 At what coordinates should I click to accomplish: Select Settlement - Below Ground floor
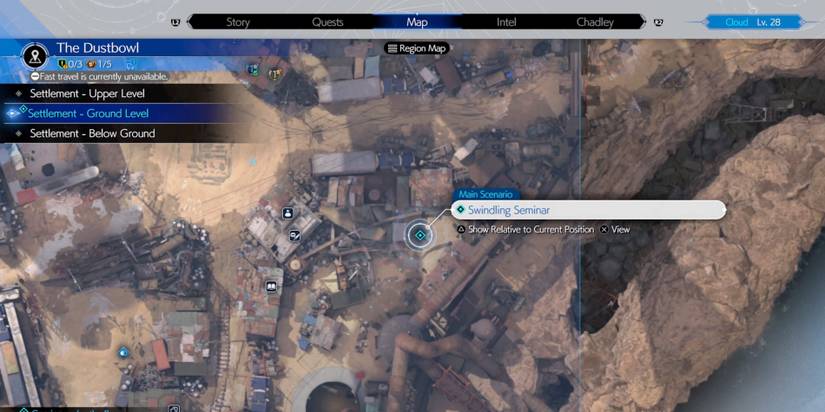pos(124,134)
